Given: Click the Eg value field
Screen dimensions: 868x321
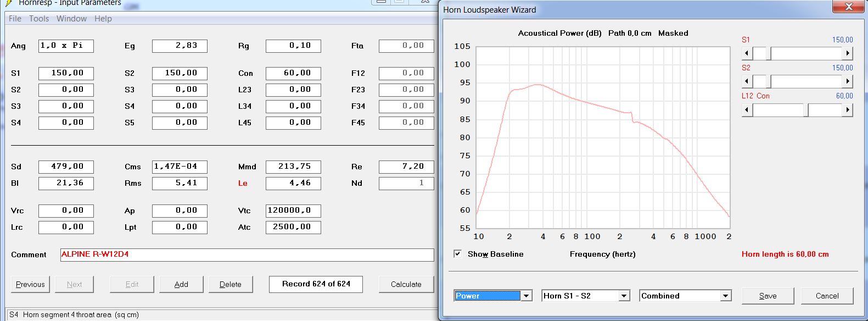Looking at the screenshot, I should pyautogui.click(x=180, y=46).
